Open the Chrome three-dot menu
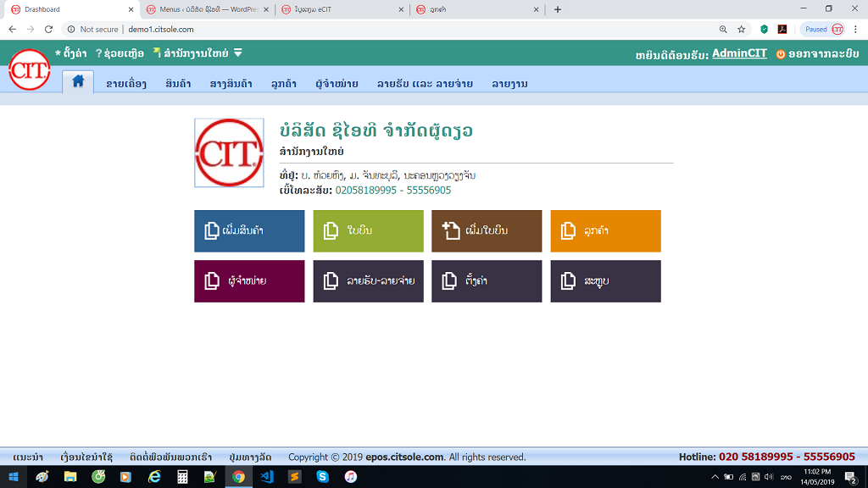 (856, 30)
